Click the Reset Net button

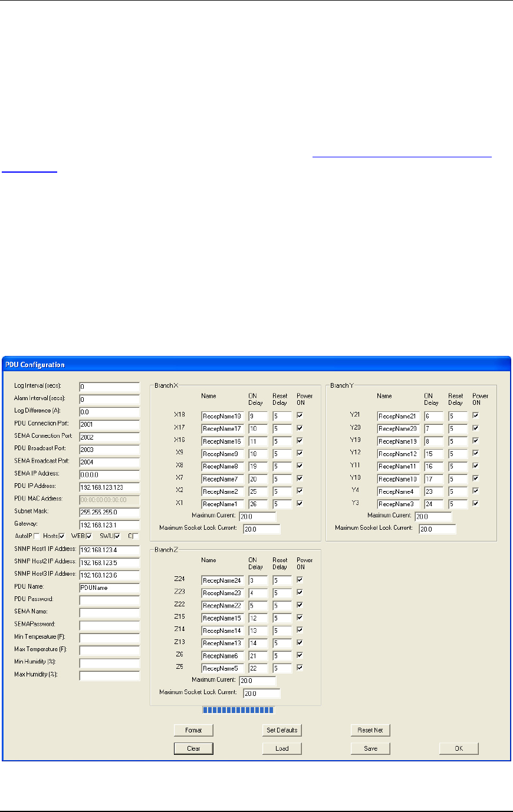(370, 730)
